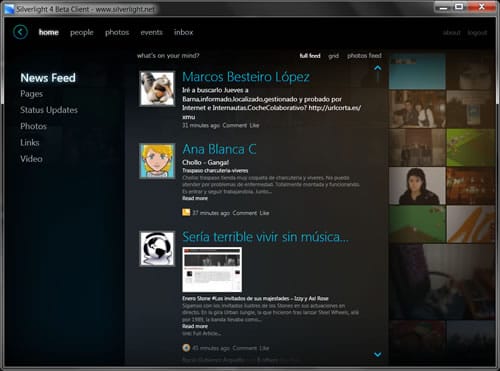This screenshot has width=500, height=371.
Task: Open the inbox tab
Action: tap(183, 32)
